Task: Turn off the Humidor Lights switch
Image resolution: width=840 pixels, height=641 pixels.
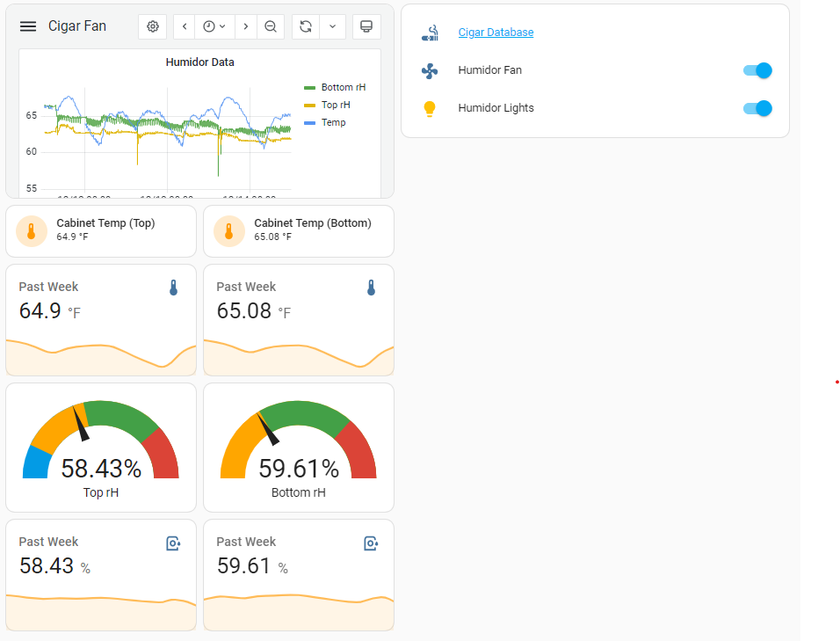Action: point(757,108)
